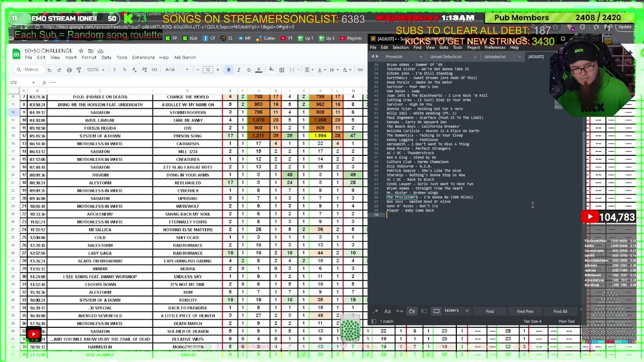
Task: Close the Uploaded.txt tab
Action: tap(519, 57)
